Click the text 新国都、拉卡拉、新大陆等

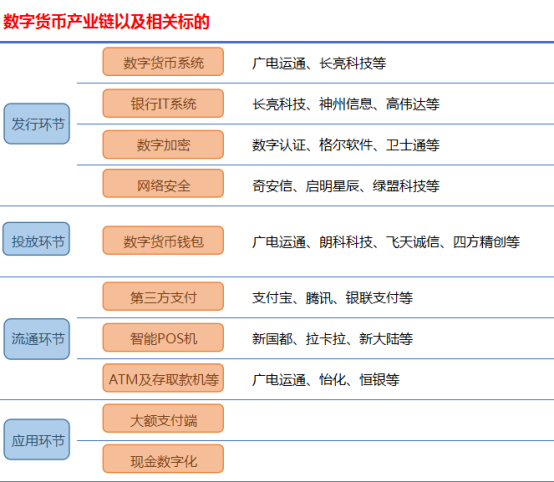(x=332, y=339)
